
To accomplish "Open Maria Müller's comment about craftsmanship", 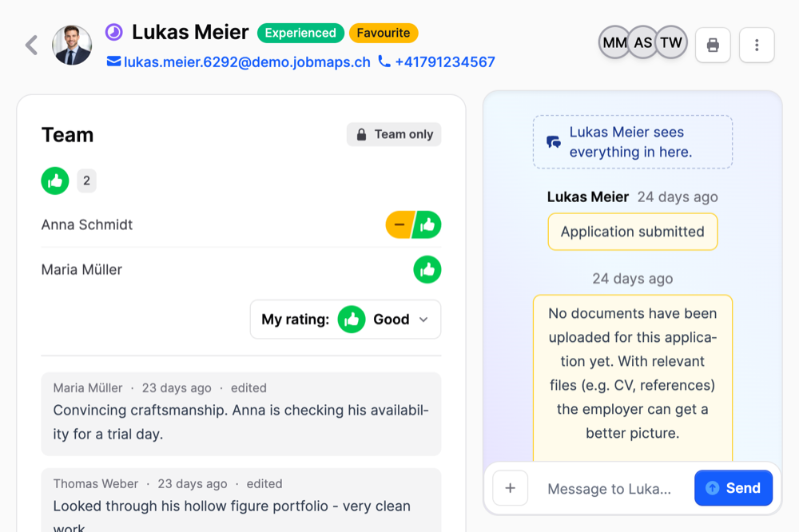I will tap(241, 414).
